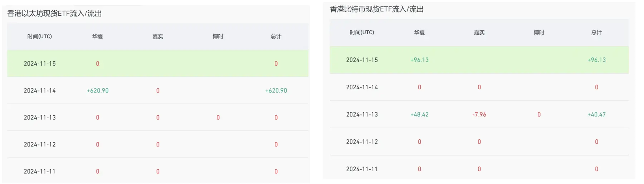This screenshot has width=644, height=184.
Task: Click the highlighted 2024-11-15 date in the Ethereum table
Action: 40,64
